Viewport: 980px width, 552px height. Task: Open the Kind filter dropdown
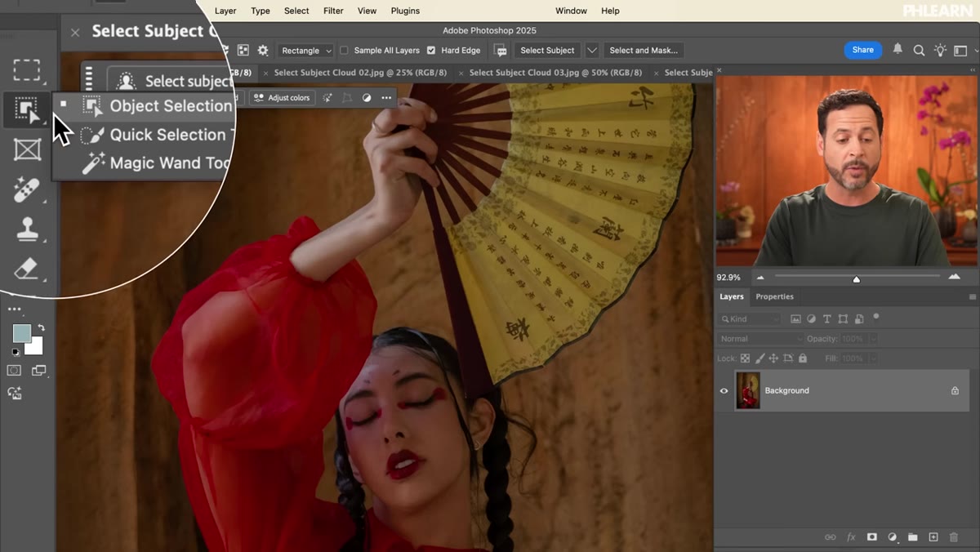pos(750,319)
